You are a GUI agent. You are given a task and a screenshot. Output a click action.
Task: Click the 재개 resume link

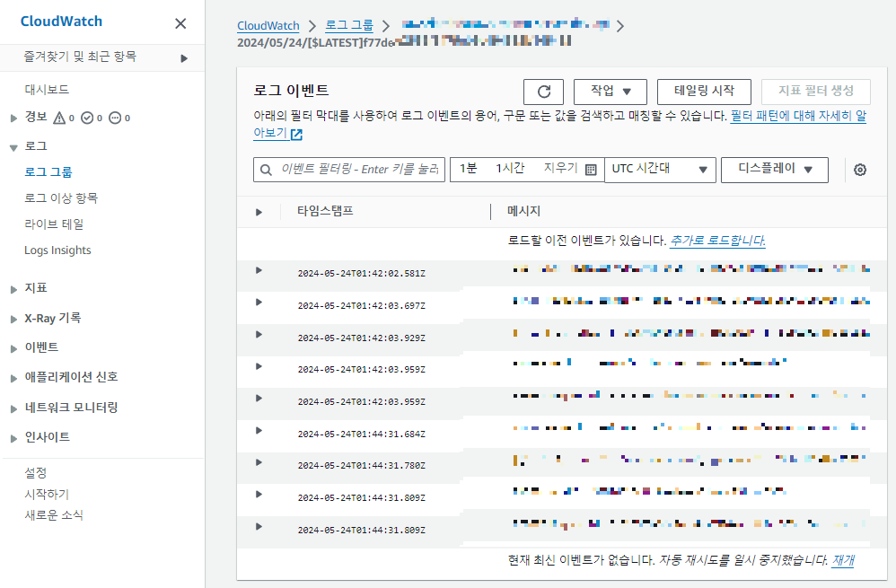843,560
